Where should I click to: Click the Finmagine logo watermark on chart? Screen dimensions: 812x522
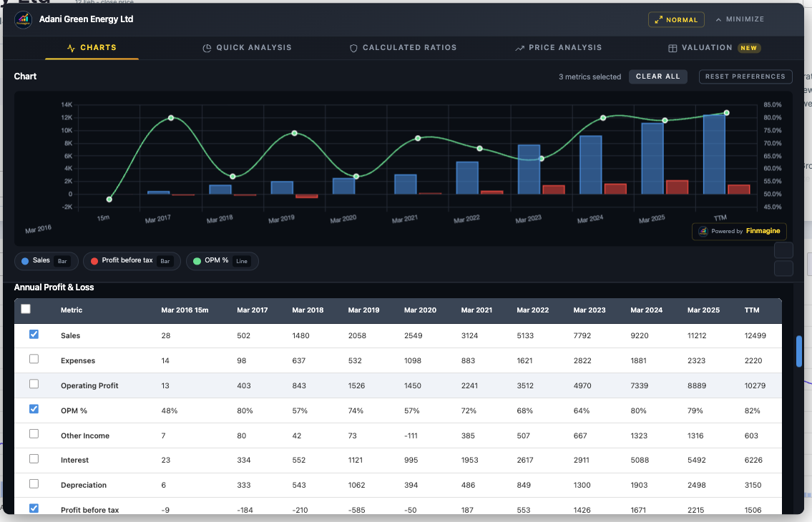[739, 232]
